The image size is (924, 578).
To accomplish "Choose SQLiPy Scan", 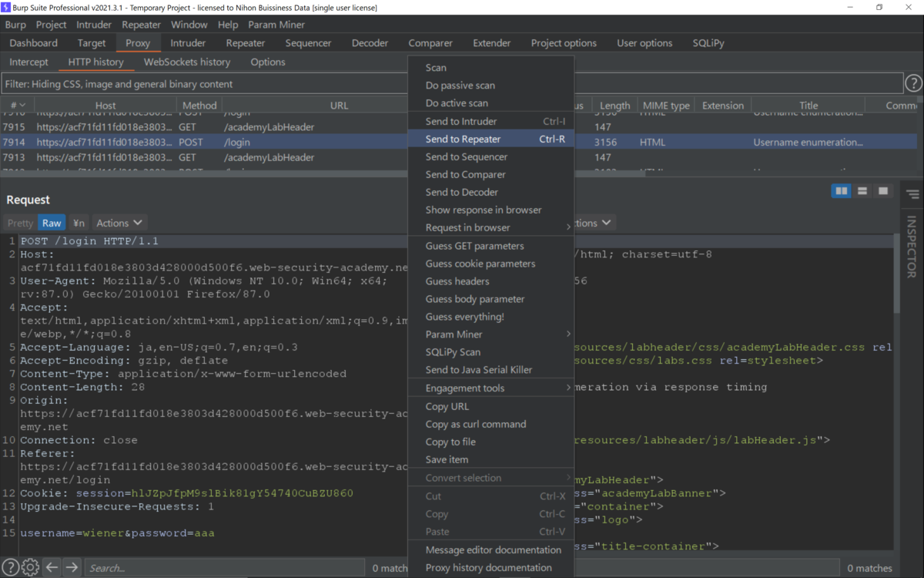I will point(491,352).
